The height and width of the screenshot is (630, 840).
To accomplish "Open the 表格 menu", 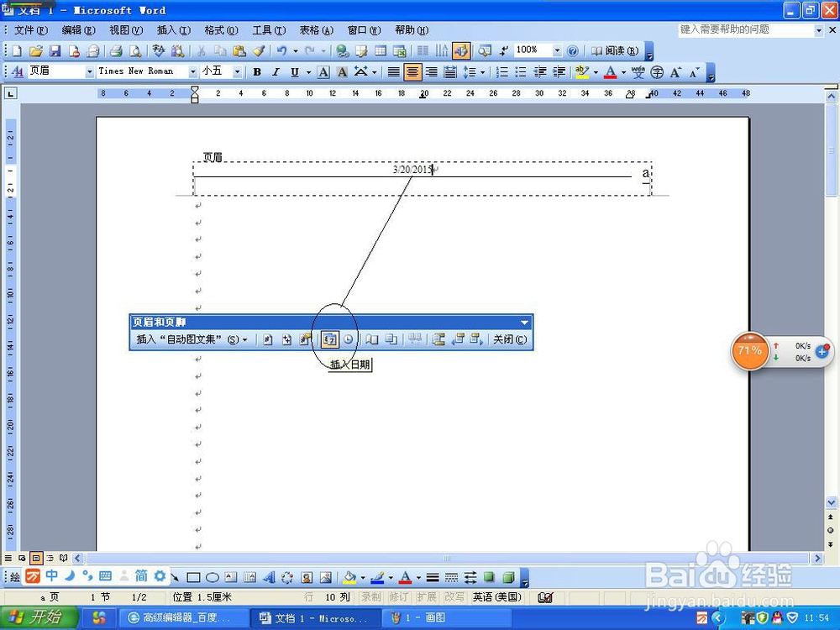I will click(x=316, y=30).
